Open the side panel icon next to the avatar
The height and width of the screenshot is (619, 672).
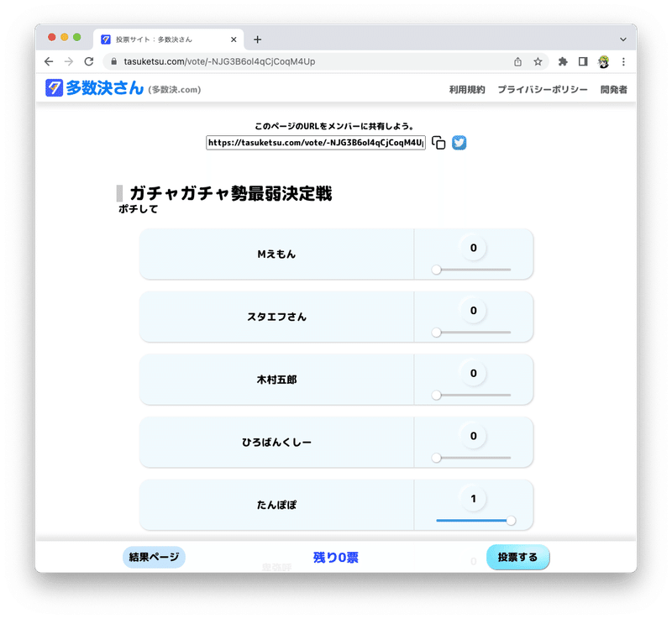click(581, 61)
